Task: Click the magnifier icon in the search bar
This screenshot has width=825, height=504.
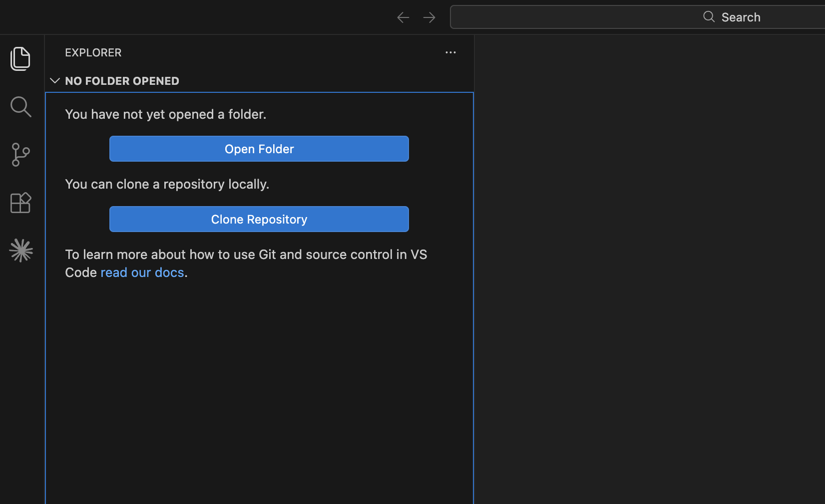Action: click(708, 16)
